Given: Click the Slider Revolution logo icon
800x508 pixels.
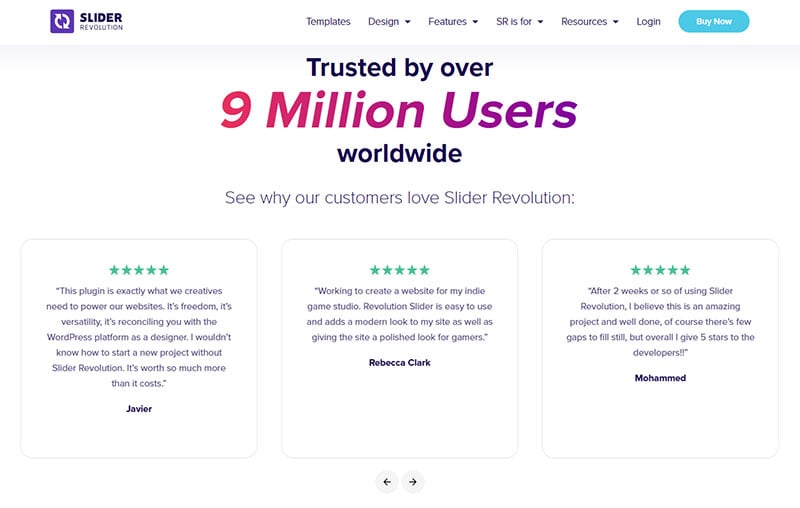Looking at the screenshot, I should (62, 21).
